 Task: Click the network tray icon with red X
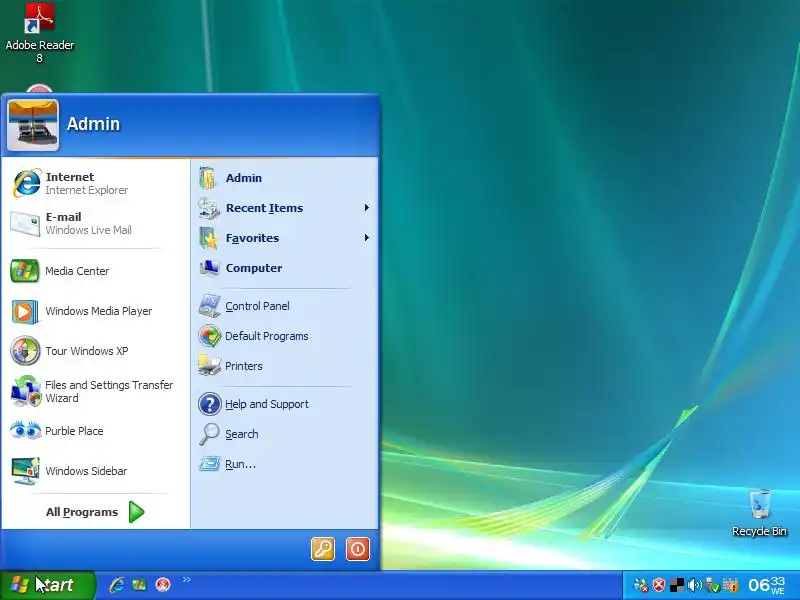coord(641,585)
